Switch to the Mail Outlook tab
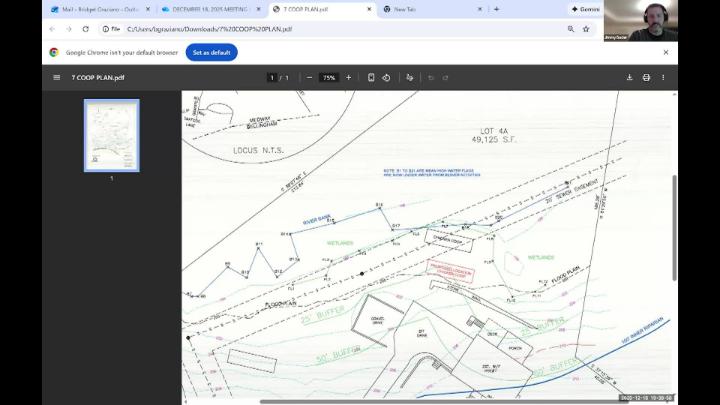Viewport: 720px width, 405px height. point(97,9)
